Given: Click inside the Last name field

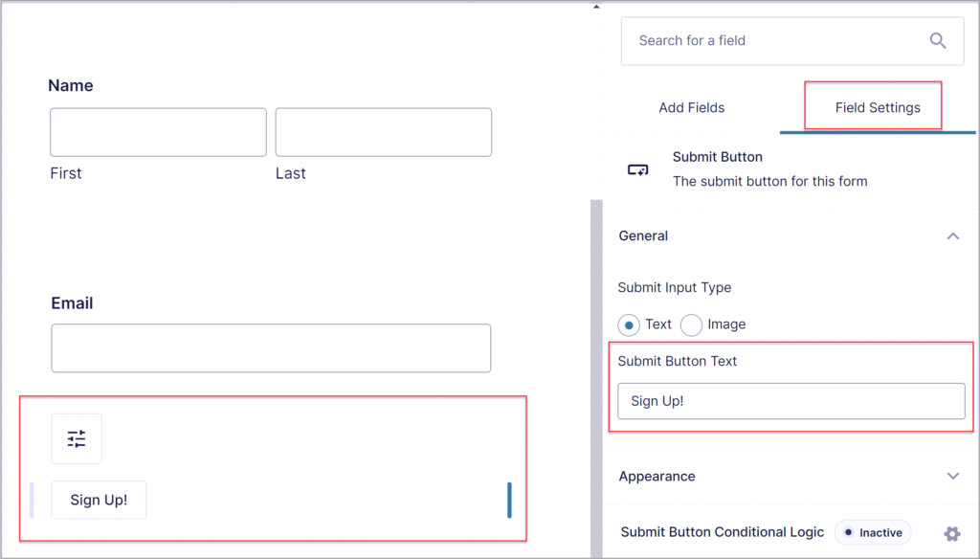Looking at the screenshot, I should click(383, 132).
